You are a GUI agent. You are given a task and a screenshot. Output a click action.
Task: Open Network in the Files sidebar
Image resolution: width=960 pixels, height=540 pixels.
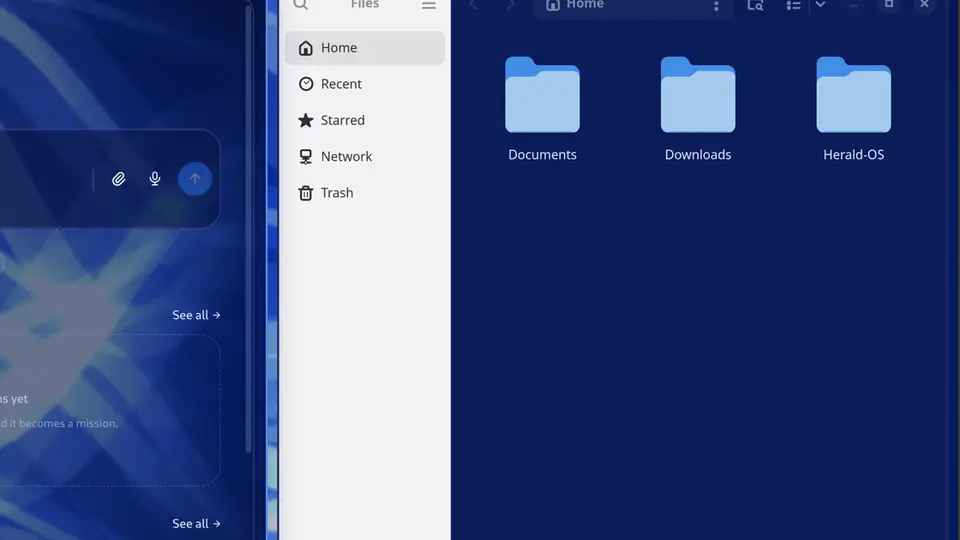(x=364, y=156)
